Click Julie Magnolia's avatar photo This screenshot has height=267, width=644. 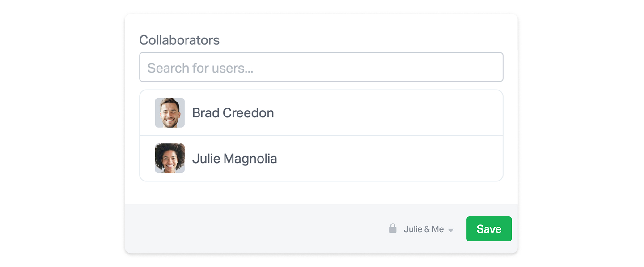(x=169, y=159)
